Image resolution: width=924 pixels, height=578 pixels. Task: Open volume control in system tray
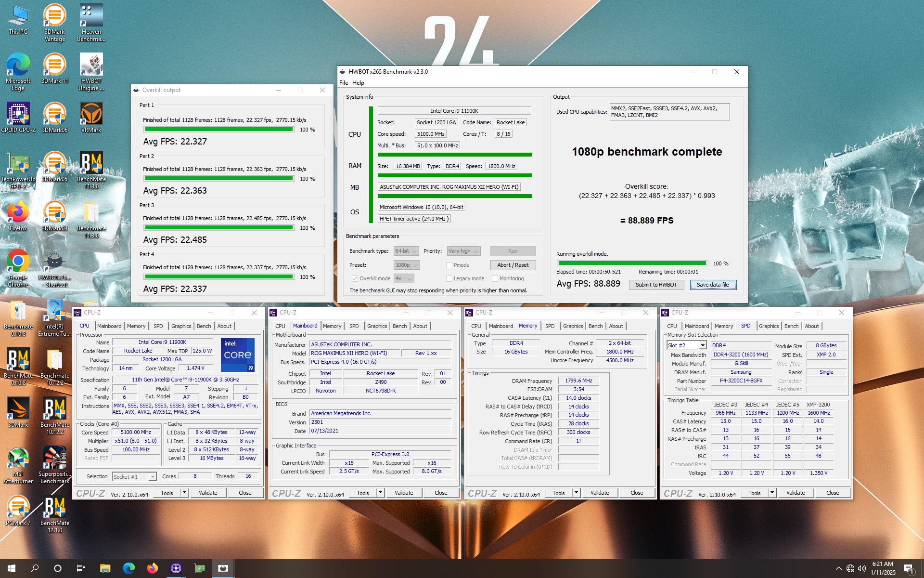pos(861,568)
